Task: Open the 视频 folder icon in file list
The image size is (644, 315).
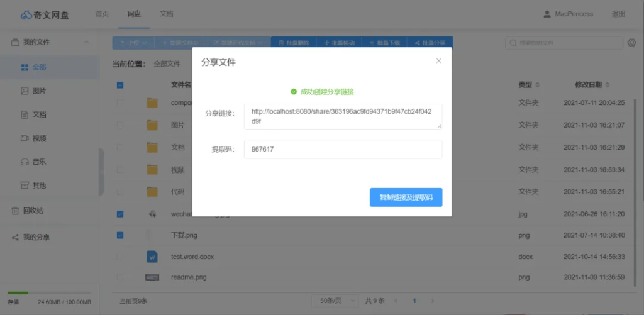Action: click(x=152, y=169)
